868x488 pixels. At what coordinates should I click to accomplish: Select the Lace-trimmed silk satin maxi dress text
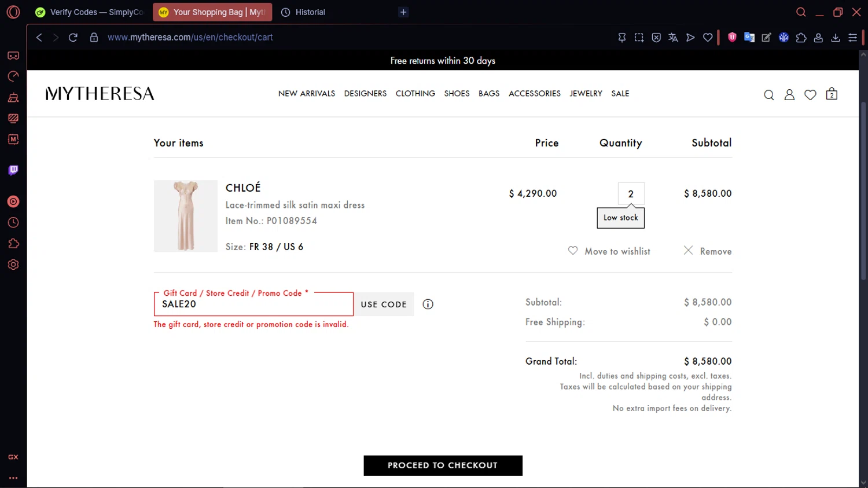click(295, 205)
